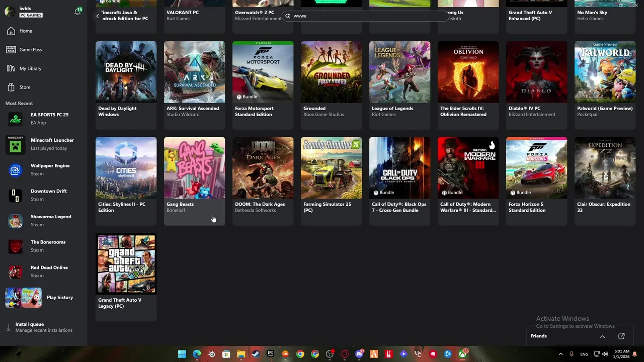Click the microphone tray icon

(x=572, y=354)
